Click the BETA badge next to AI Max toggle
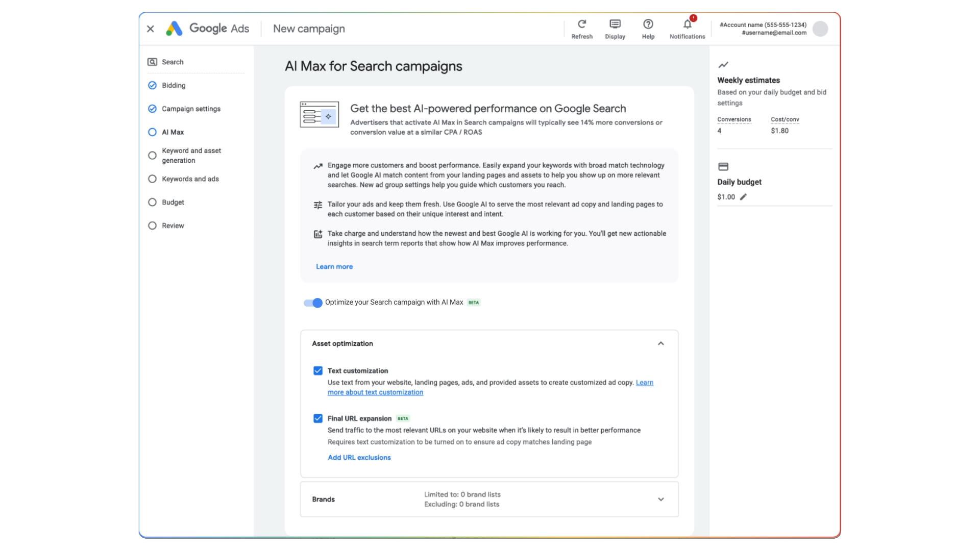The height and width of the screenshot is (551, 980). 474,303
